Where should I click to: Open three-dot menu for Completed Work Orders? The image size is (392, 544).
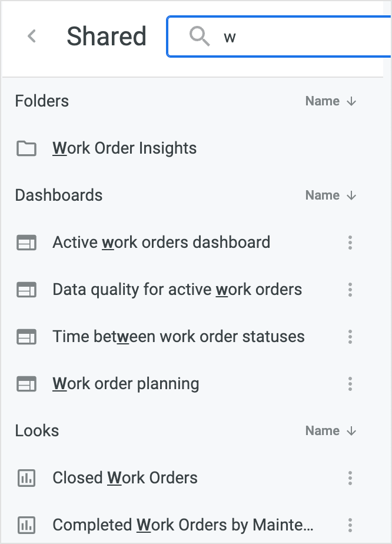click(x=350, y=525)
